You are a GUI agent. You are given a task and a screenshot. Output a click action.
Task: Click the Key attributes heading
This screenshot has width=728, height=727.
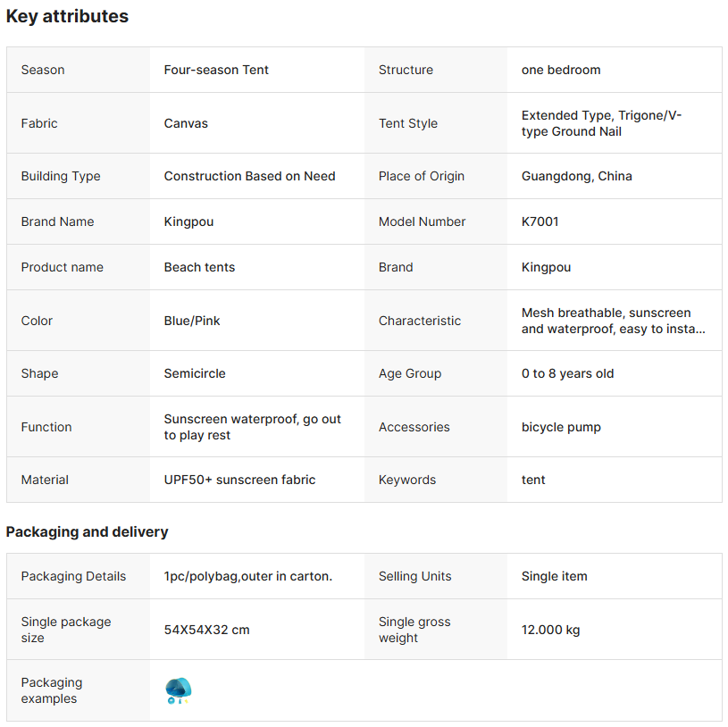67,16
